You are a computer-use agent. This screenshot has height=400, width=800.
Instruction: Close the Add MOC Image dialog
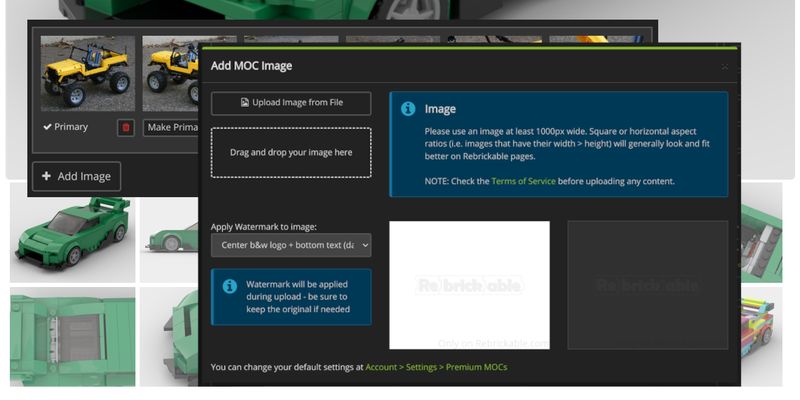pyautogui.click(x=725, y=66)
